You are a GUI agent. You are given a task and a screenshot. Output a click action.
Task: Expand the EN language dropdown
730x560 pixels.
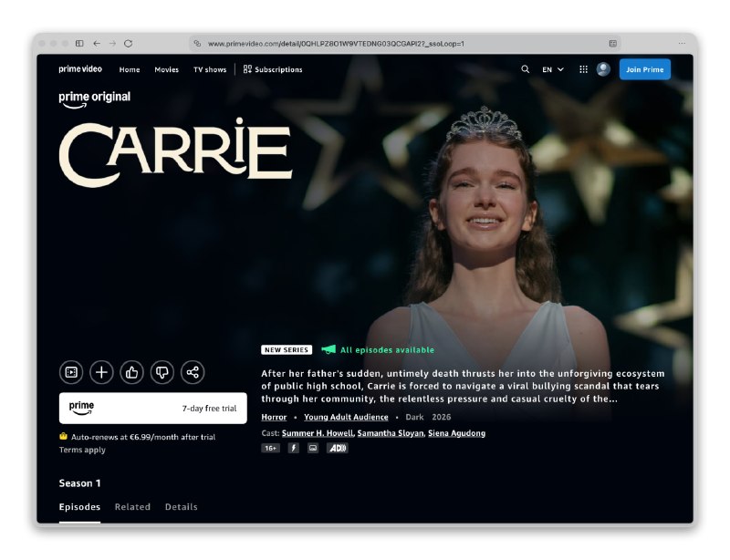553,69
